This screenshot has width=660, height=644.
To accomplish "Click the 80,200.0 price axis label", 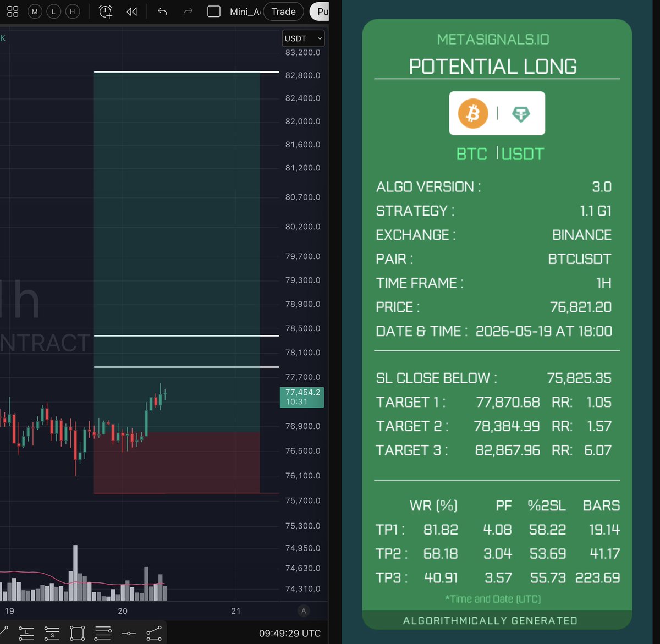I will [x=302, y=227].
